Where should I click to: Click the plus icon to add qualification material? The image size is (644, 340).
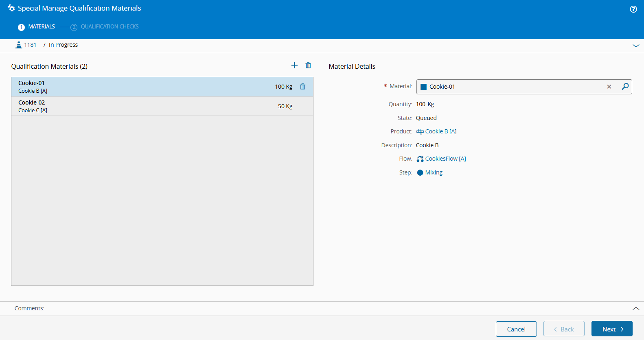tap(294, 65)
